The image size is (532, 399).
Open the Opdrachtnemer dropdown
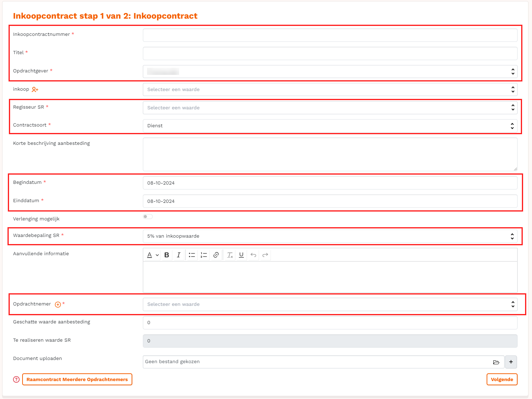coord(330,304)
